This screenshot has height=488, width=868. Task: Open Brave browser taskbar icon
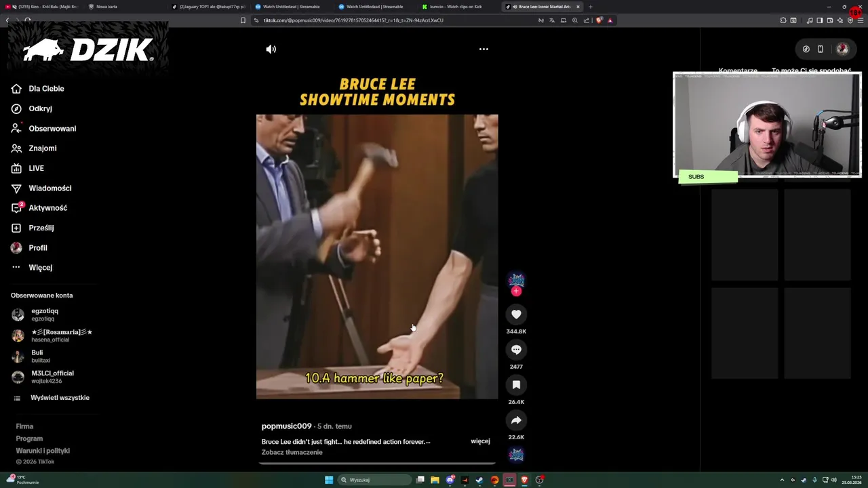tap(524, 480)
